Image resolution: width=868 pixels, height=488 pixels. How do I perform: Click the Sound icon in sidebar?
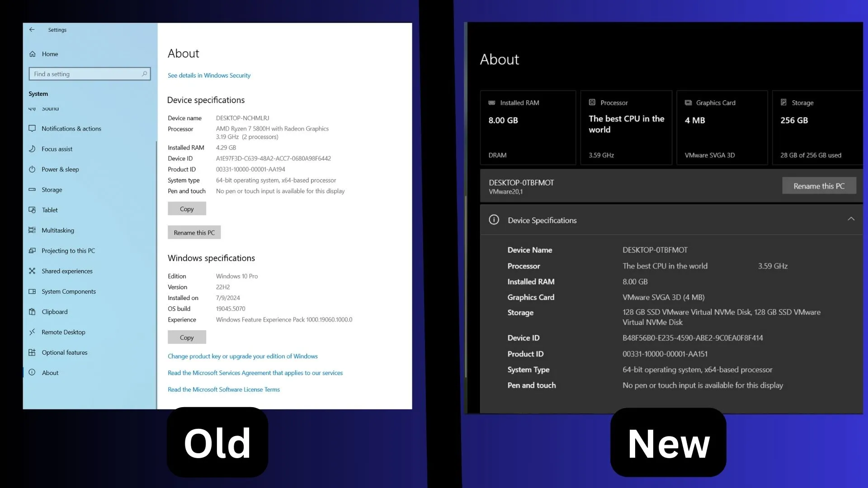(32, 108)
